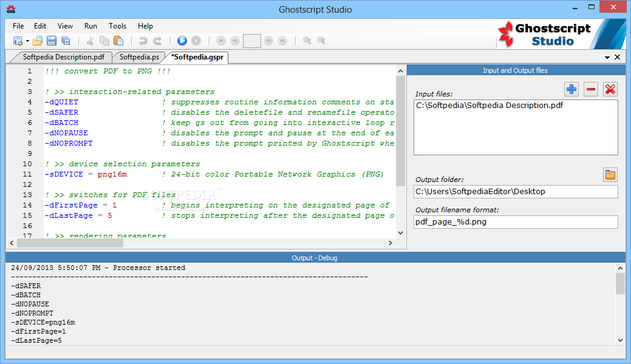Viewport: 631px width, 364px height.
Task: Switch to Softpedia Description.pdf tab
Action: (x=64, y=57)
